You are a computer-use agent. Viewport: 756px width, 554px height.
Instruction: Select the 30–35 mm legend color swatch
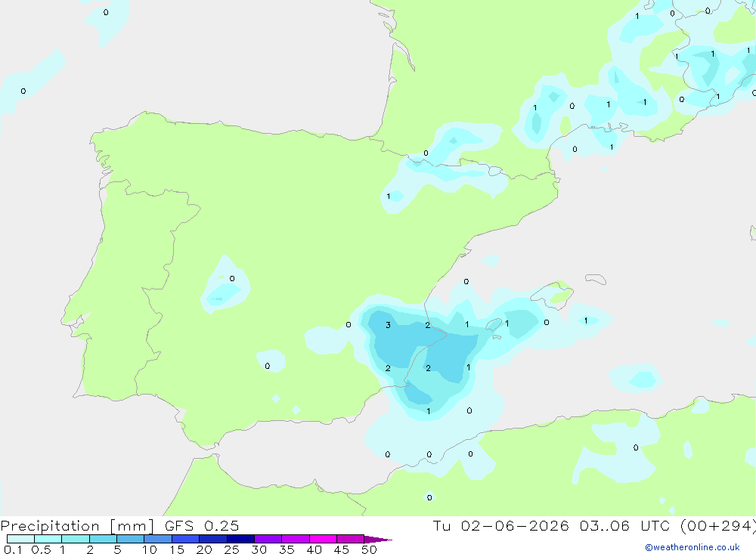point(268,539)
